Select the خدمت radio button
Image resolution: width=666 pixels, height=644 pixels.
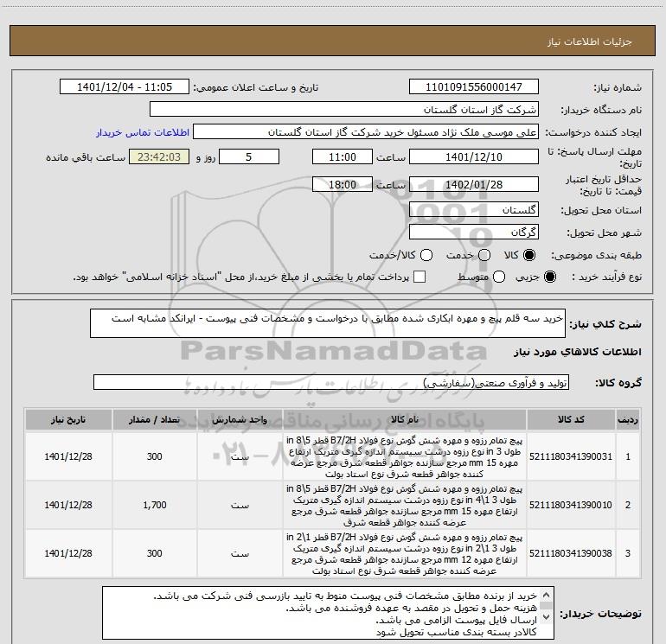[484, 255]
